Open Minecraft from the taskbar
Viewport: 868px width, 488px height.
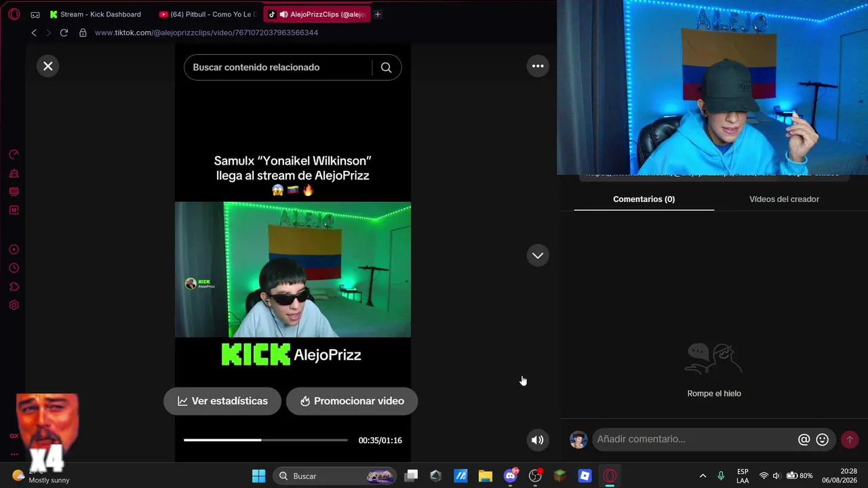point(559,476)
